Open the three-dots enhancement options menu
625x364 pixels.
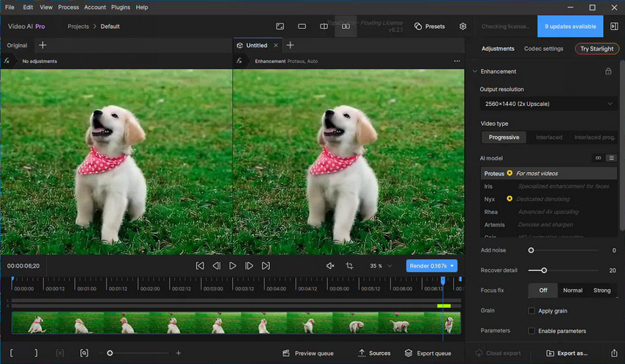tap(457, 61)
